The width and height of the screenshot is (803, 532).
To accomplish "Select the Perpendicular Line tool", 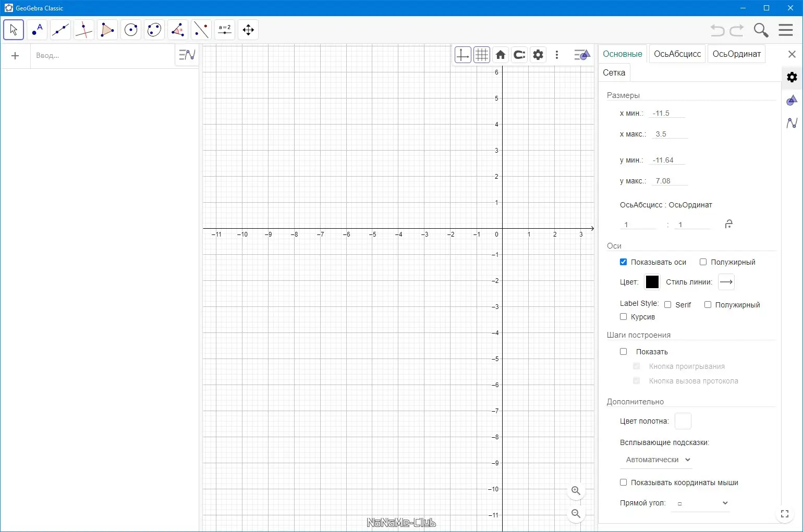I will pyautogui.click(x=84, y=30).
